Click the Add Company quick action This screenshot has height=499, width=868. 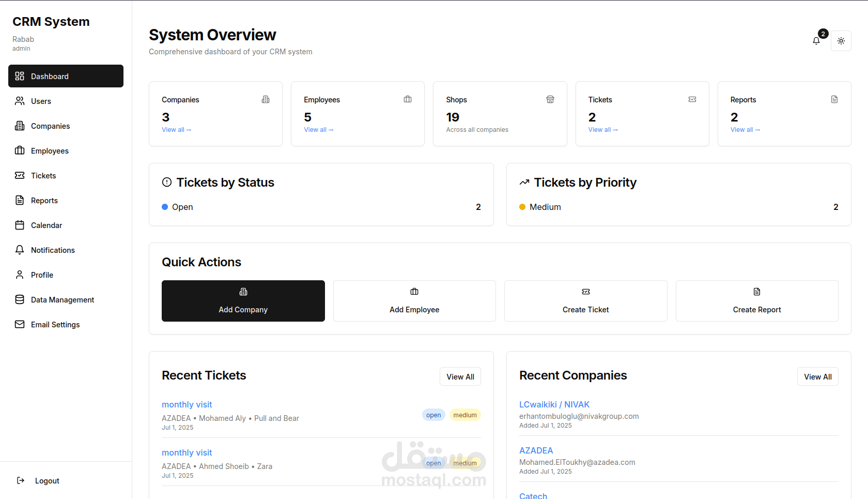point(243,301)
